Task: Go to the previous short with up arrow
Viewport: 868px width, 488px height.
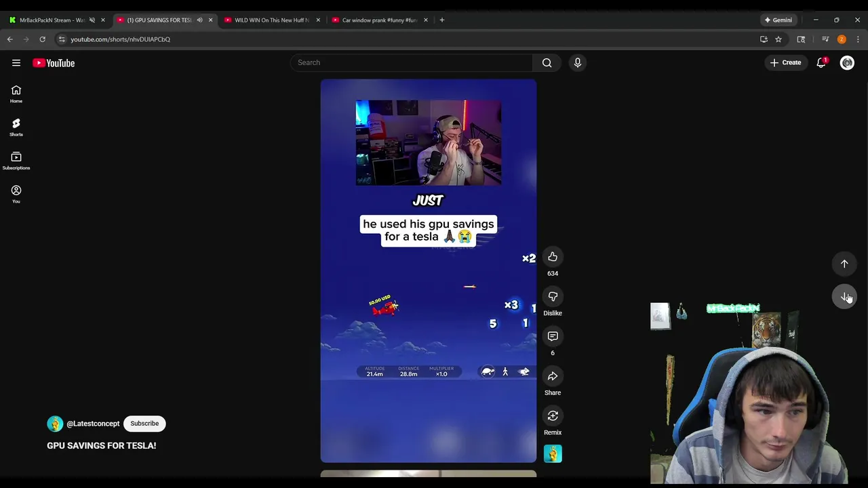Action: (x=844, y=264)
